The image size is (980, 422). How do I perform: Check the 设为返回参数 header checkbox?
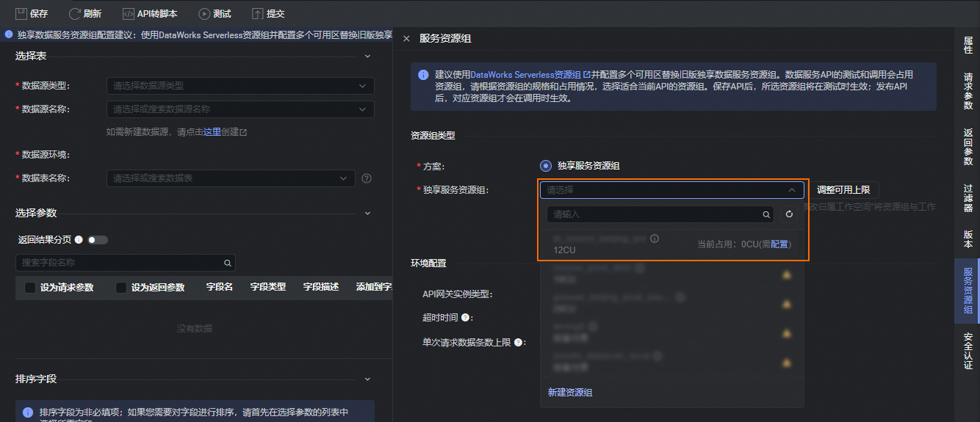pos(121,288)
